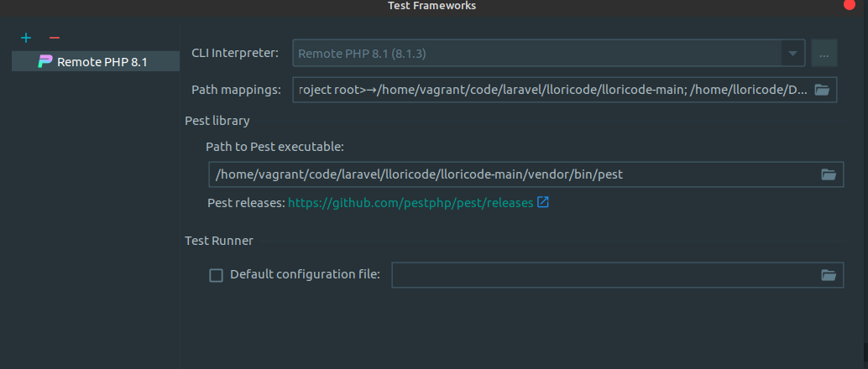Image resolution: width=868 pixels, height=369 pixels.
Task: Click the 'CLI Interpreter:' label
Action: pyautogui.click(x=235, y=53)
